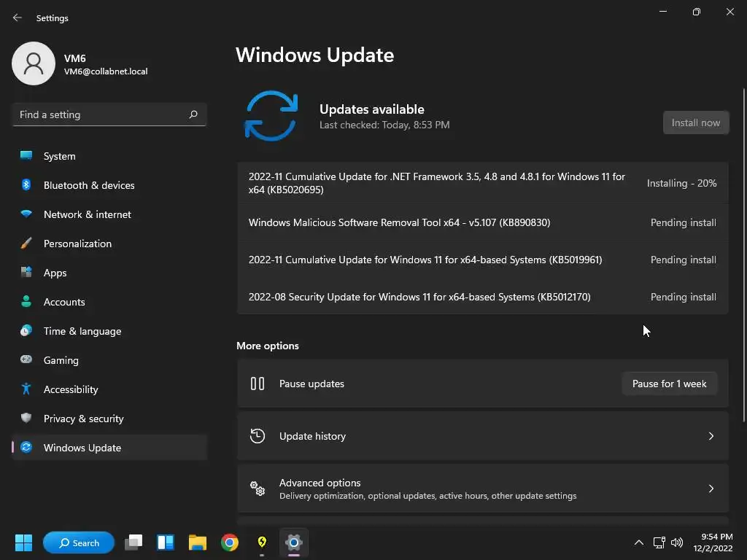Screen dimensions: 747x560
Task: Click the Personalization paintbrush icon
Action: (x=26, y=244)
